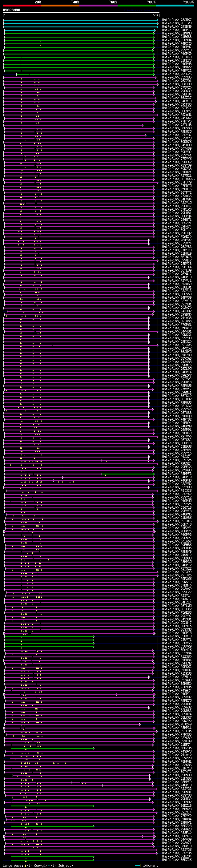Select hit UniRef100_A8ITV3
The width and height of the screenshot is (197, 868).
(177, 23)
